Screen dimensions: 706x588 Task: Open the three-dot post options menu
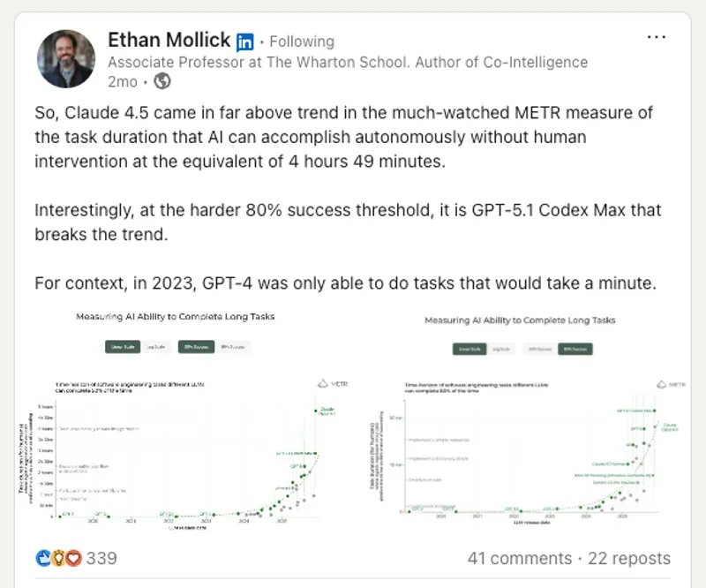tap(657, 37)
